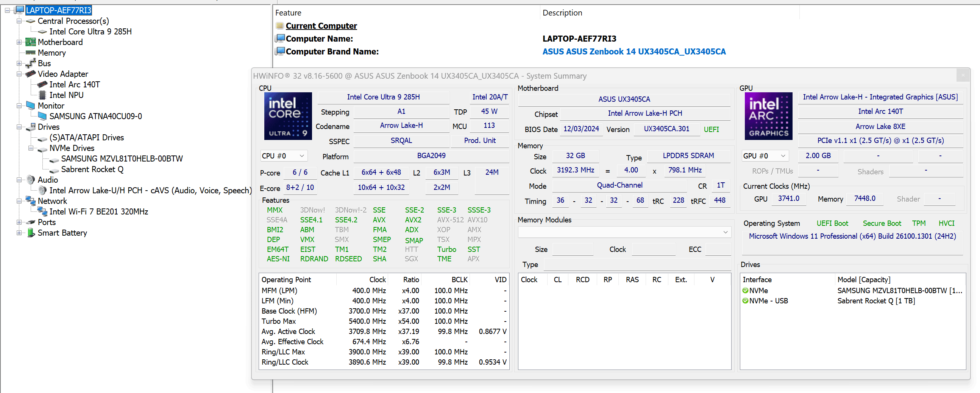
Task: Click the Current Computer folder icon
Action: click(x=280, y=26)
